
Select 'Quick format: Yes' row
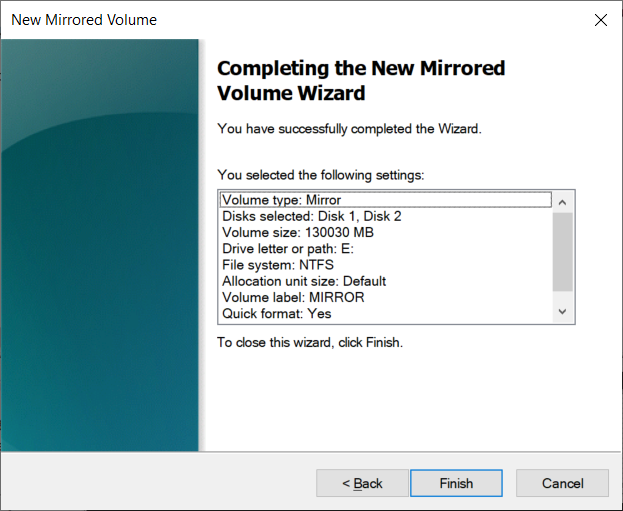(x=385, y=314)
